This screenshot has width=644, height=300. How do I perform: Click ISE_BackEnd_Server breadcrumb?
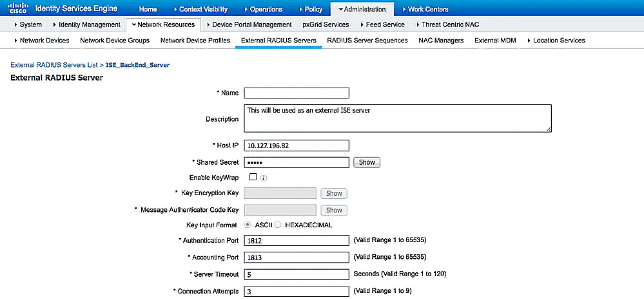click(137, 65)
